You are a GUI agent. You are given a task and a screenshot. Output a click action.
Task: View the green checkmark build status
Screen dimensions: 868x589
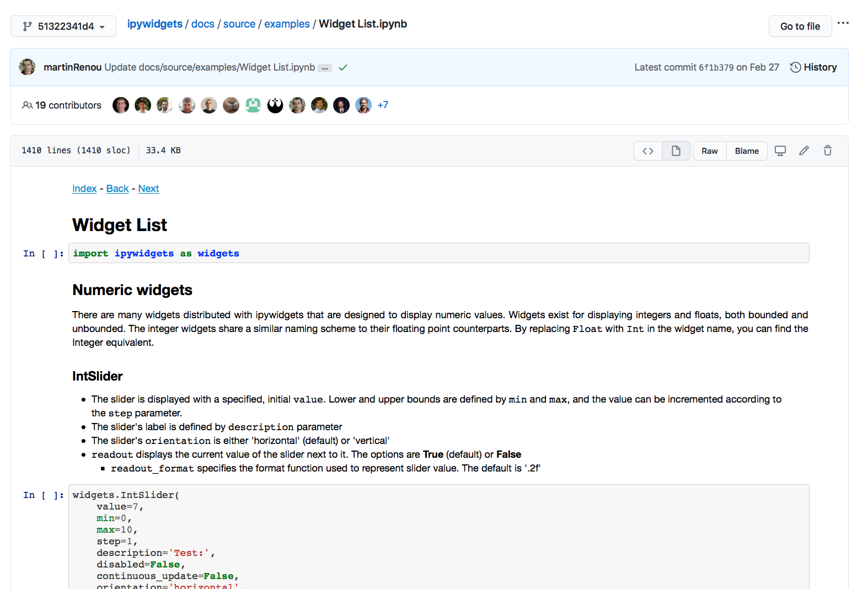click(x=343, y=67)
